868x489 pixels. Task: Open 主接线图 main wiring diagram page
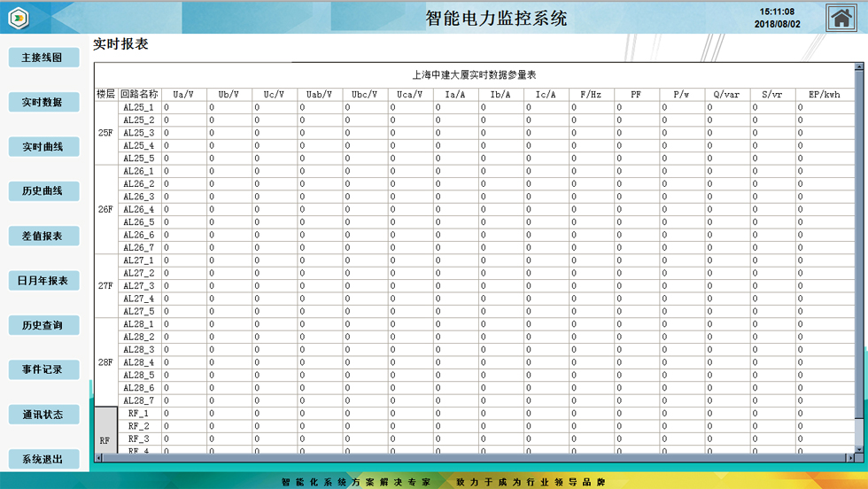coord(43,58)
